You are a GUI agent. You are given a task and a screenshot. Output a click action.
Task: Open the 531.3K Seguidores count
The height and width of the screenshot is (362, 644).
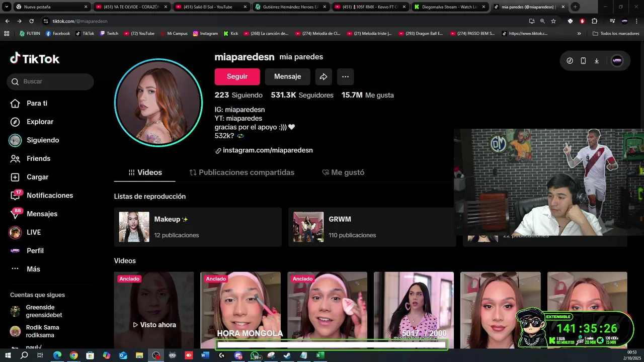click(x=302, y=95)
